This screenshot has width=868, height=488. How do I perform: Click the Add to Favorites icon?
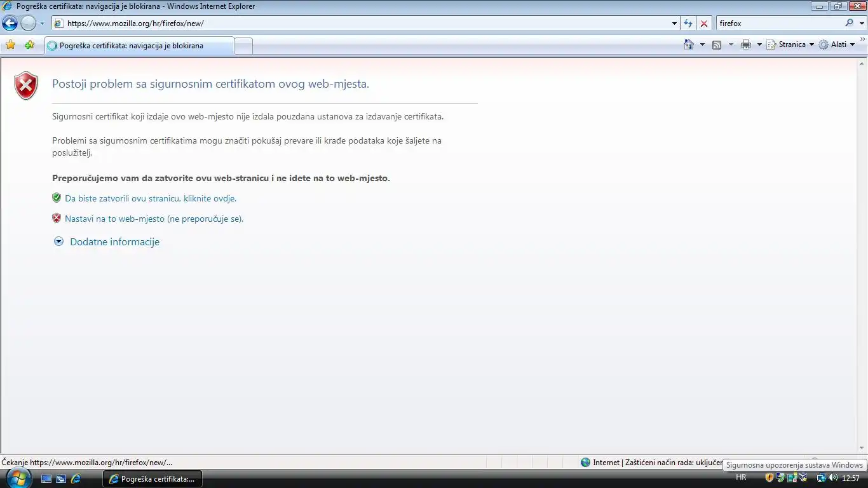tap(29, 45)
